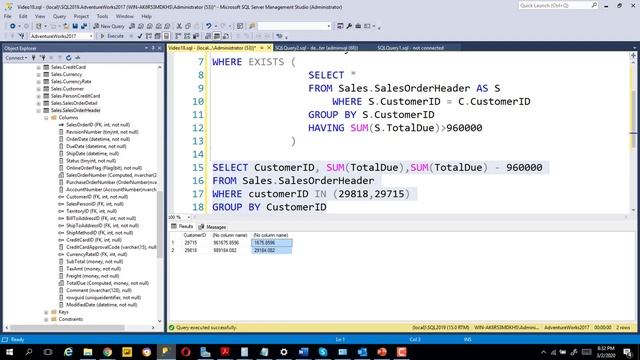The image size is (640, 360).
Task: Click the Properties wrench icon
Action: coord(349,26)
